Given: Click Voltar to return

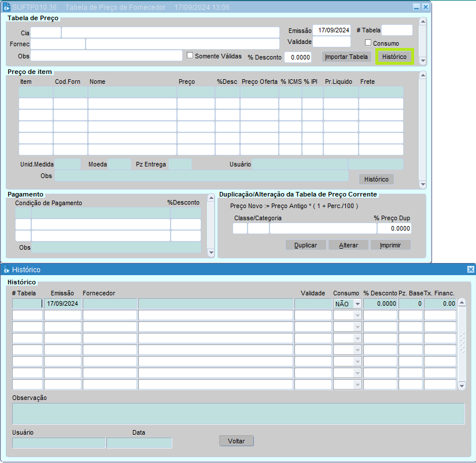Looking at the screenshot, I should 236,441.
